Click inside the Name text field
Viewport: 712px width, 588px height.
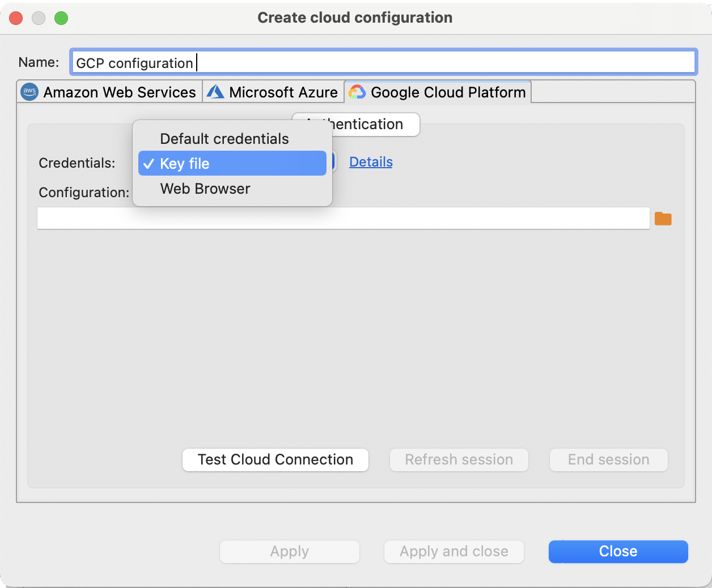click(383, 62)
